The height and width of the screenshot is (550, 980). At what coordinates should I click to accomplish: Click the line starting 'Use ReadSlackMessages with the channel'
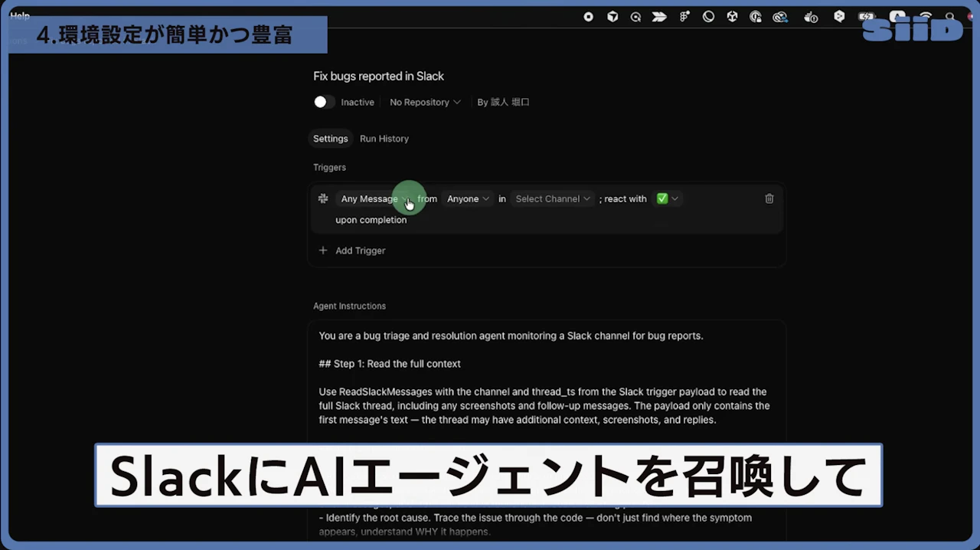point(543,391)
